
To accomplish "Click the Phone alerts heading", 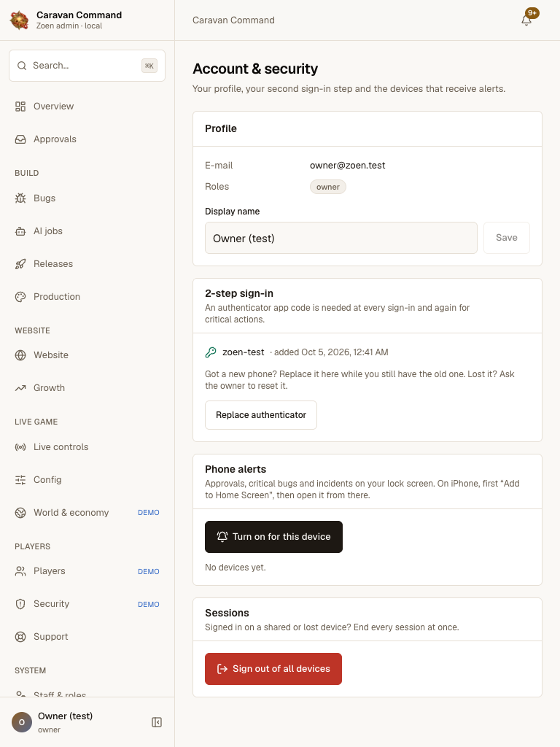I will 236,469.
